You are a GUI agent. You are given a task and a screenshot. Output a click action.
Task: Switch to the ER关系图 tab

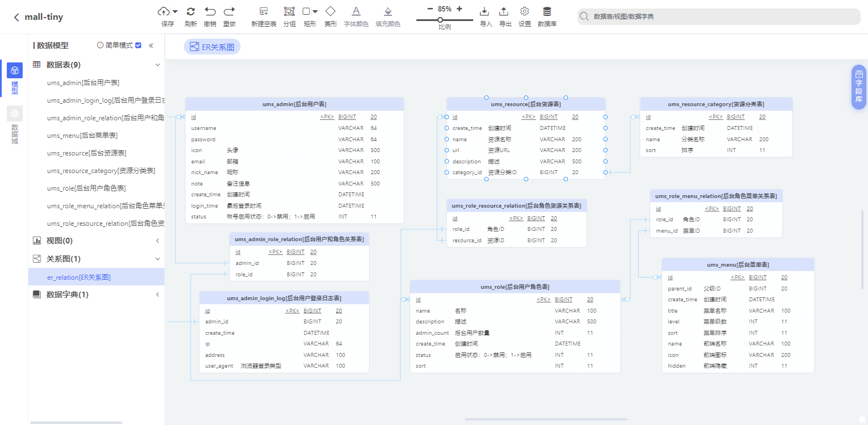point(212,47)
